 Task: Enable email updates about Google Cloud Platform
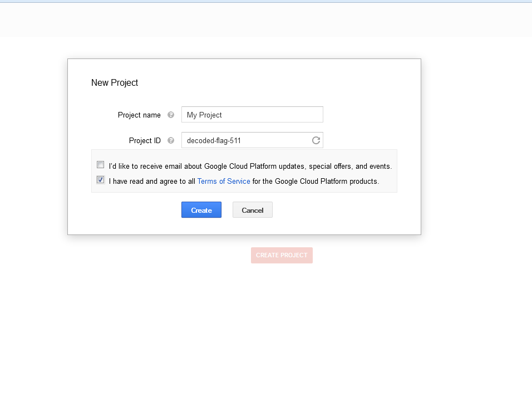[100, 165]
